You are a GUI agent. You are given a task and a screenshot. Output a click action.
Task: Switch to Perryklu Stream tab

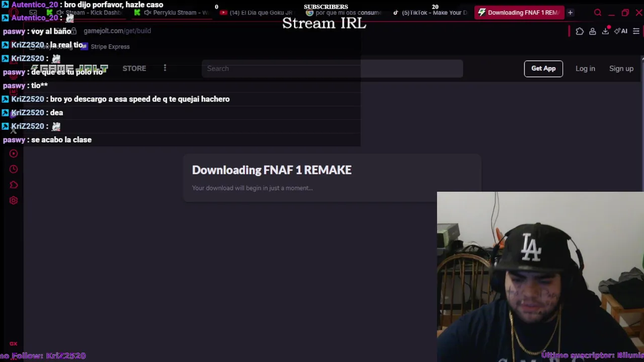[174, 13]
